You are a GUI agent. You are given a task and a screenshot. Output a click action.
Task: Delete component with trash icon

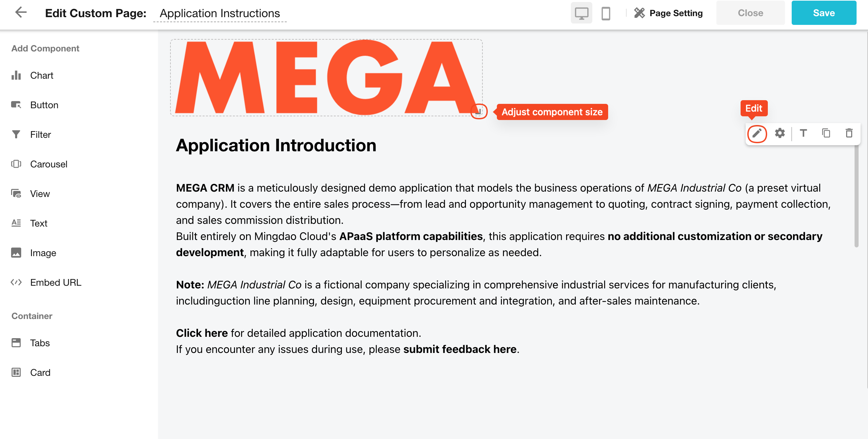(x=849, y=133)
